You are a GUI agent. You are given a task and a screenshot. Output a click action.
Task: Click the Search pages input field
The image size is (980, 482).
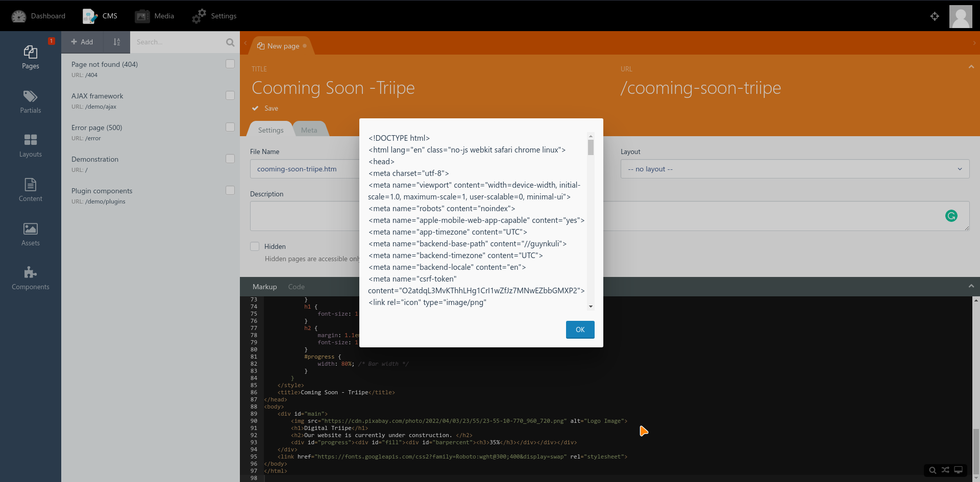click(x=178, y=42)
